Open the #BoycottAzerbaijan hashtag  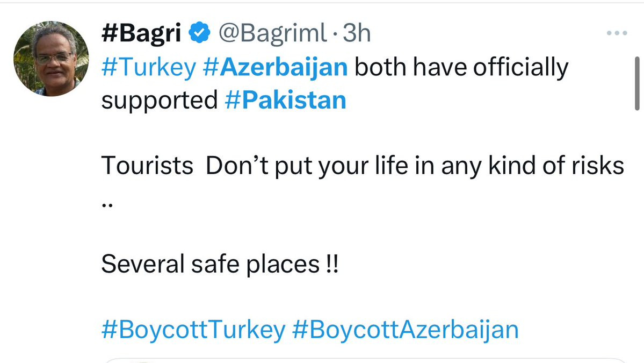click(406, 330)
